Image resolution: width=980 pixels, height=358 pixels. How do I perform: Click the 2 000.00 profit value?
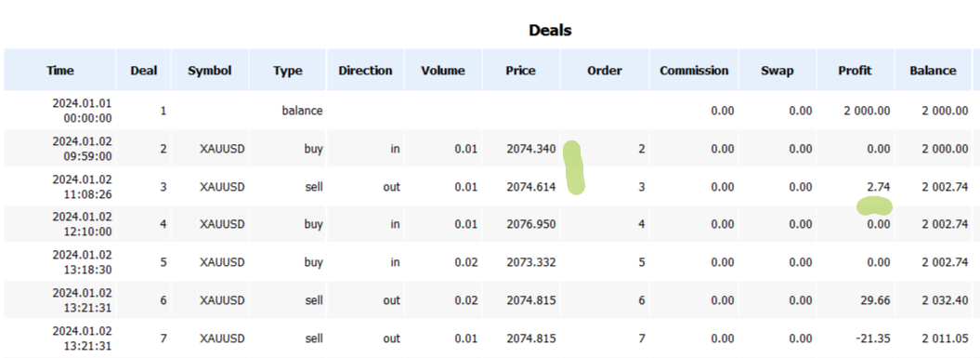tap(867, 111)
